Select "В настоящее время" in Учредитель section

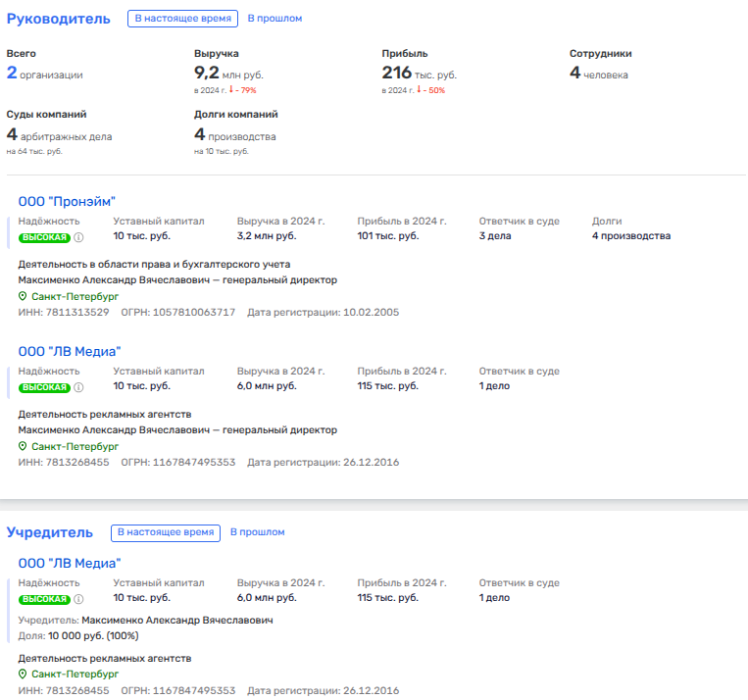165,532
